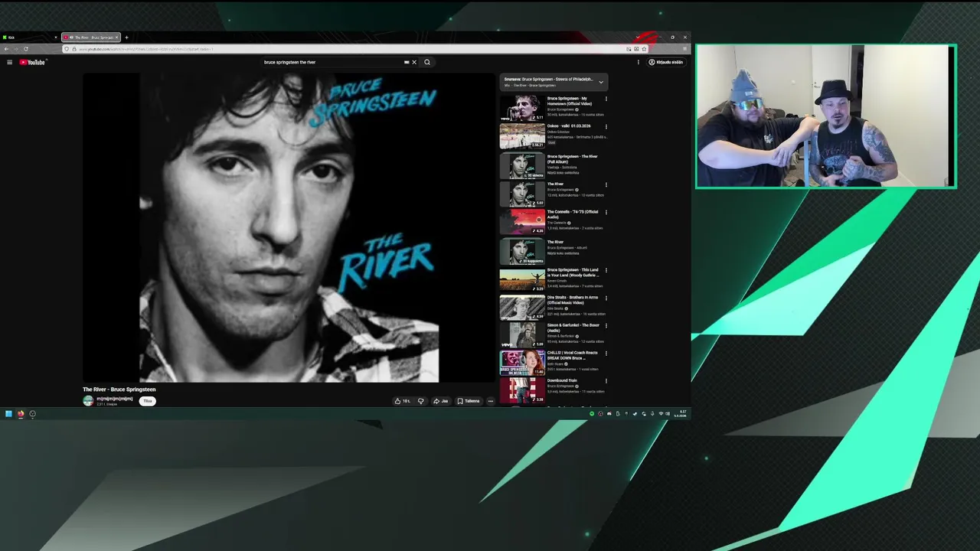The height and width of the screenshot is (551, 980).
Task: Open the Firefox icon in the taskbar
Action: click(x=21, y=414)
